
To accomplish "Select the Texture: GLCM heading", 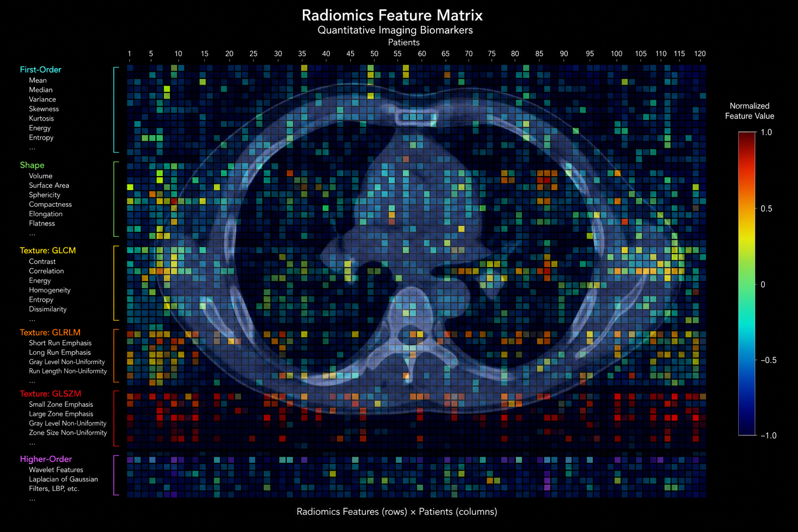I will [48, 250].
